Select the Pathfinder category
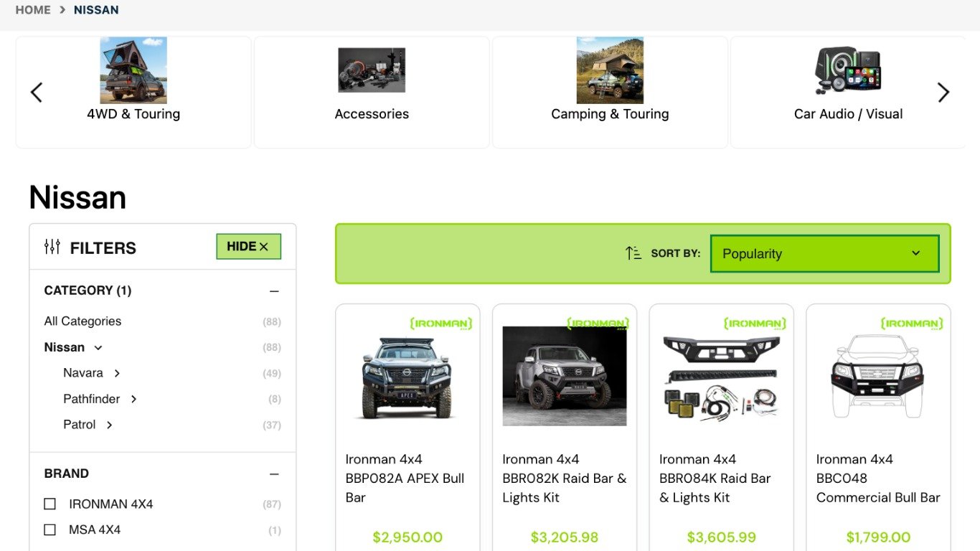This screenshot has width=980, height=551. 91,399
